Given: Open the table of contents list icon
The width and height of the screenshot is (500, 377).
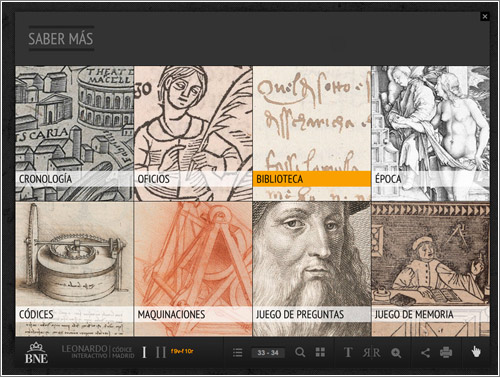Looking at the screenshot, I should 237,353.
